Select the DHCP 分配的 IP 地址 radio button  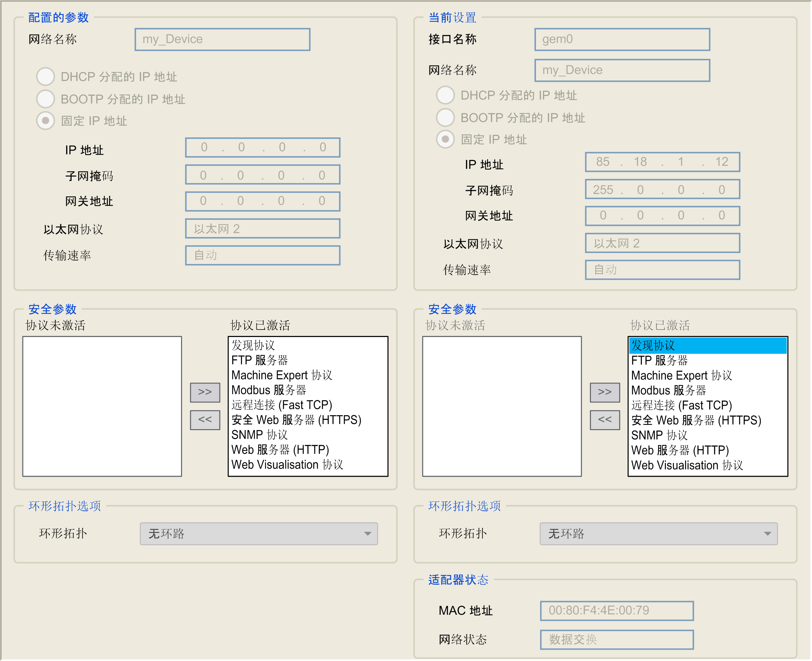click(45, 76)
